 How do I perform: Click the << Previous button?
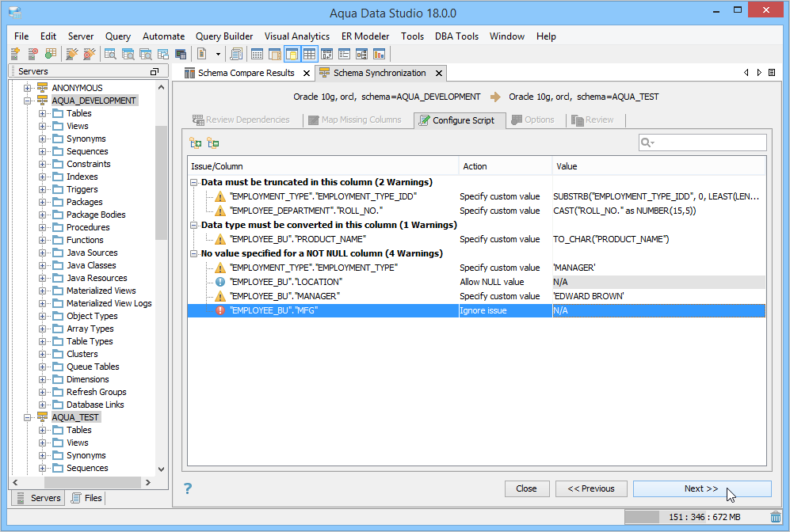tap(591, 488)
